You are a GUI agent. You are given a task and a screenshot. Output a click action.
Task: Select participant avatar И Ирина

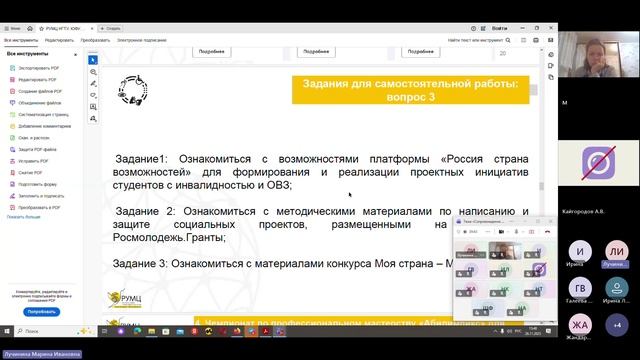pyautogui.click(x=580, y=252)
